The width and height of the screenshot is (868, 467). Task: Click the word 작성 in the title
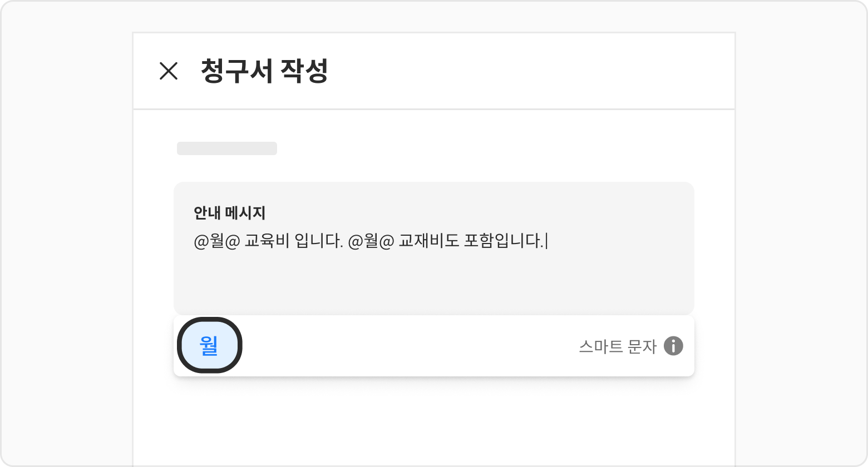(x=304, y=71)
